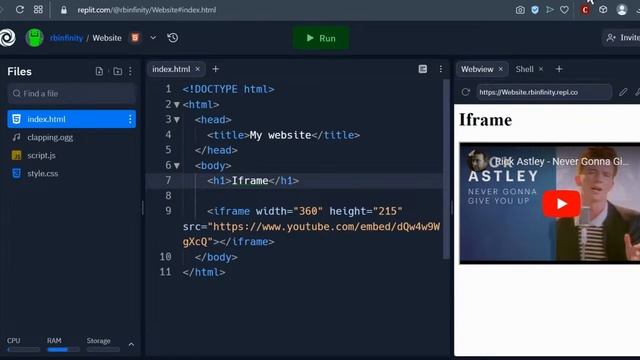Image resolution: width=640 pixels, height=360 pixels.
Task: Collapse the head tag fold arrow
Action: click(177, 120)
